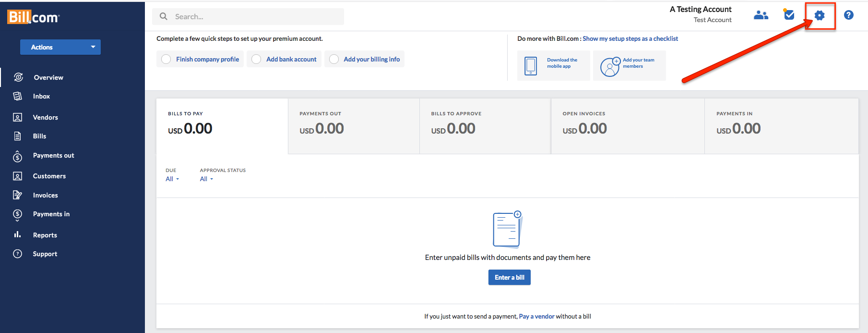Click the add bill document illustration

508,230
